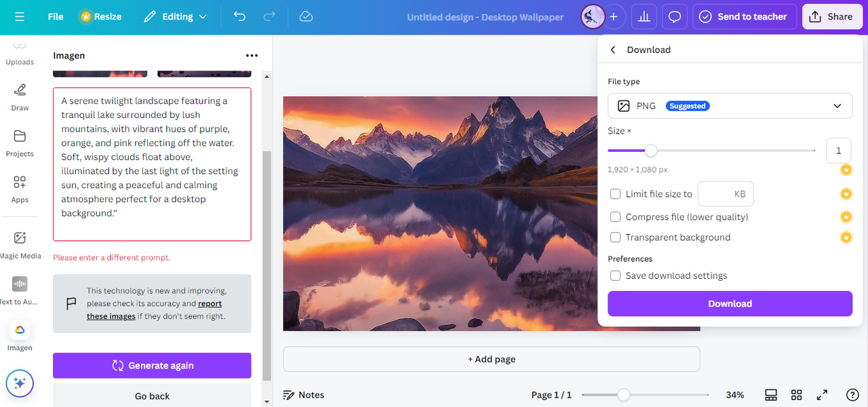Open the Canva magic assistant sparkle button
The width and height of the screenshot is (868, 407).
20,383
